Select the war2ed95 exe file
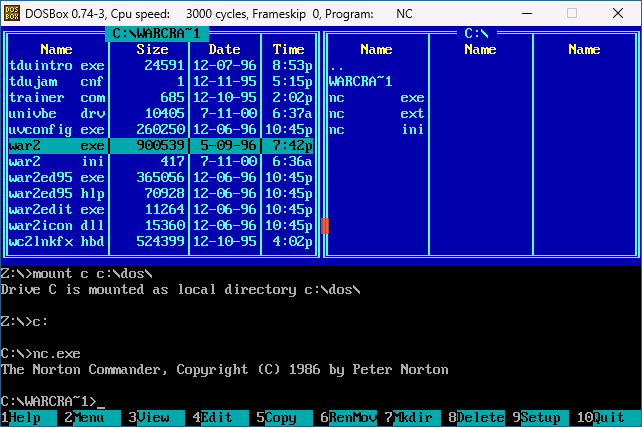The height and width of the screenshot is (427, 642). point(161,177)
